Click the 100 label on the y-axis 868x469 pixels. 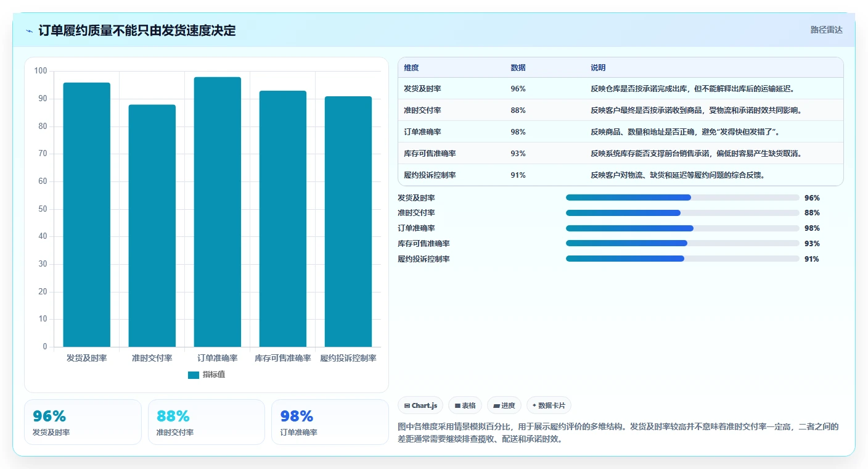pyautogui.click(x=41, y=71)
